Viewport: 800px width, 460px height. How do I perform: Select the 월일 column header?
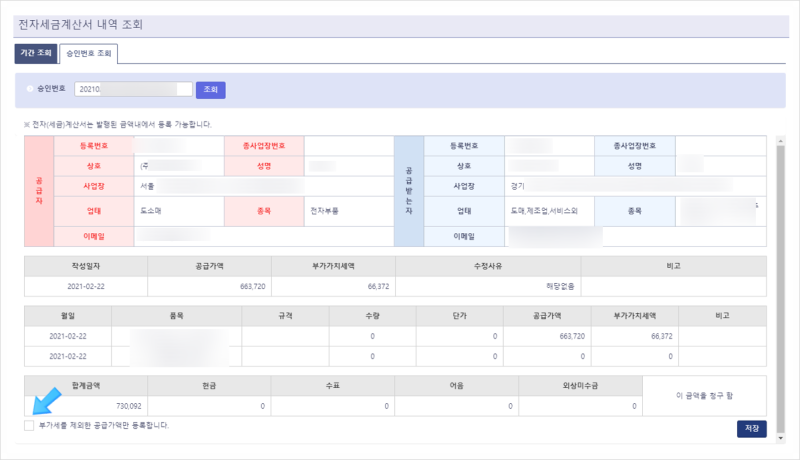(x=68, y=316)
